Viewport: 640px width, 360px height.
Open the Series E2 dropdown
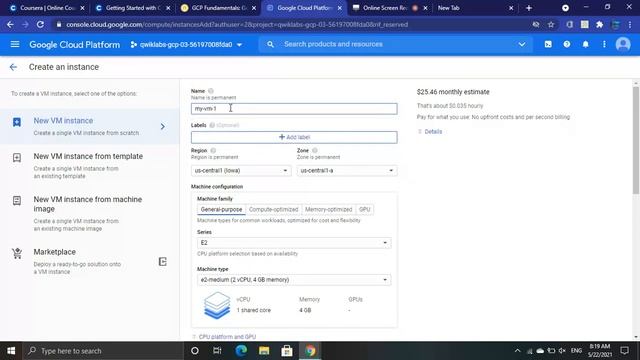coord(294,243)
